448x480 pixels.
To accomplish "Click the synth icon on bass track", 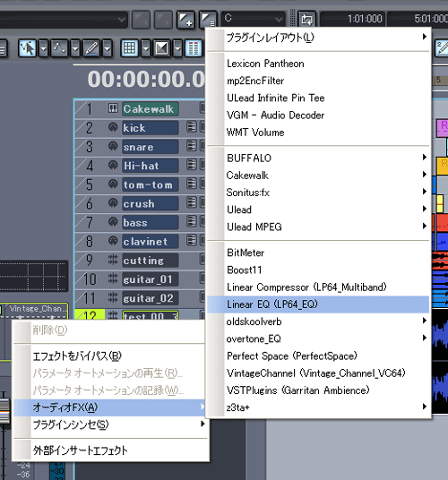I will pos(113,221).
